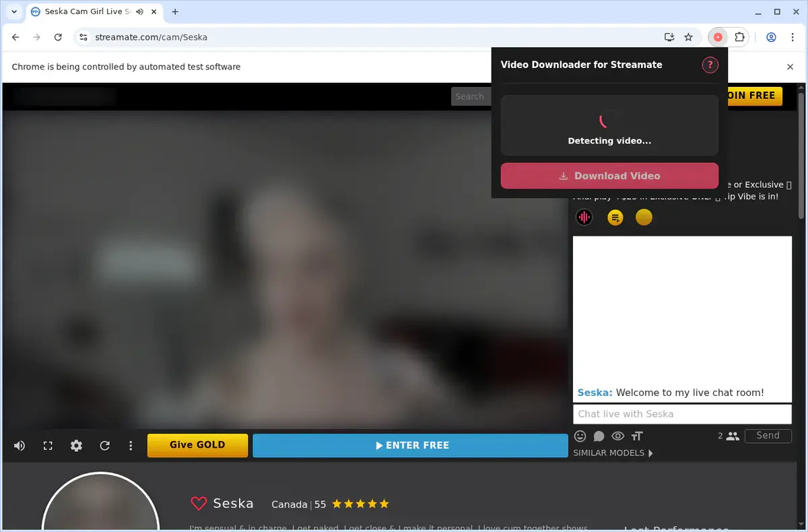Click the address bar URL
The width and height of the screenshot is (808, 532).
(150, 38)
